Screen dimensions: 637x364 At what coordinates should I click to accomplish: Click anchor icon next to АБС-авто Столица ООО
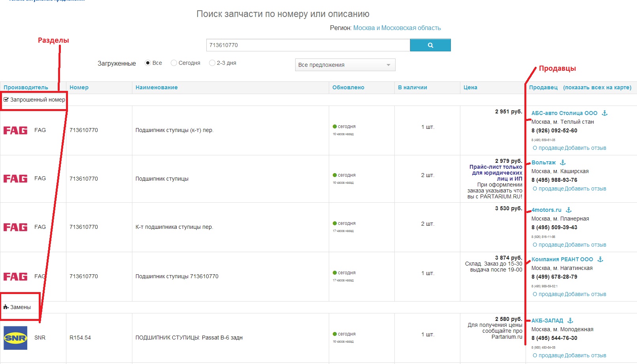(x=605, y=113)
